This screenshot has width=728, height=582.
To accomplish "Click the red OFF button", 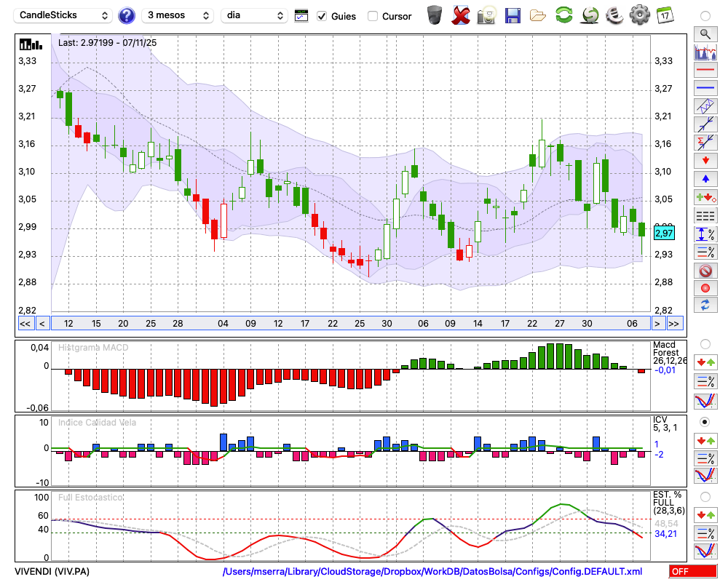I will [693, 572].
